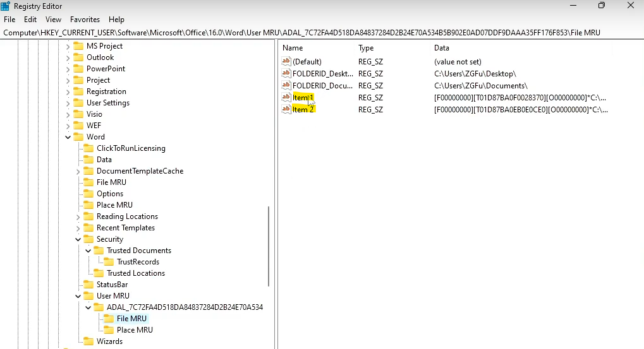Expand the MS Project key

[68, 46]
